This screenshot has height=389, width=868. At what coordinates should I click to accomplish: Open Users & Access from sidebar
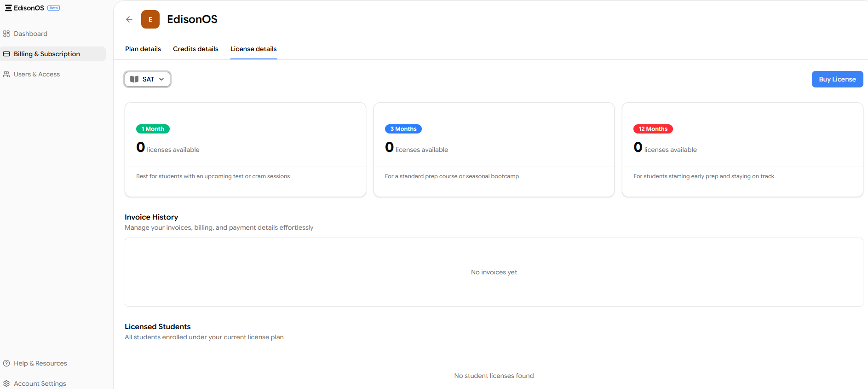point(37,74)
